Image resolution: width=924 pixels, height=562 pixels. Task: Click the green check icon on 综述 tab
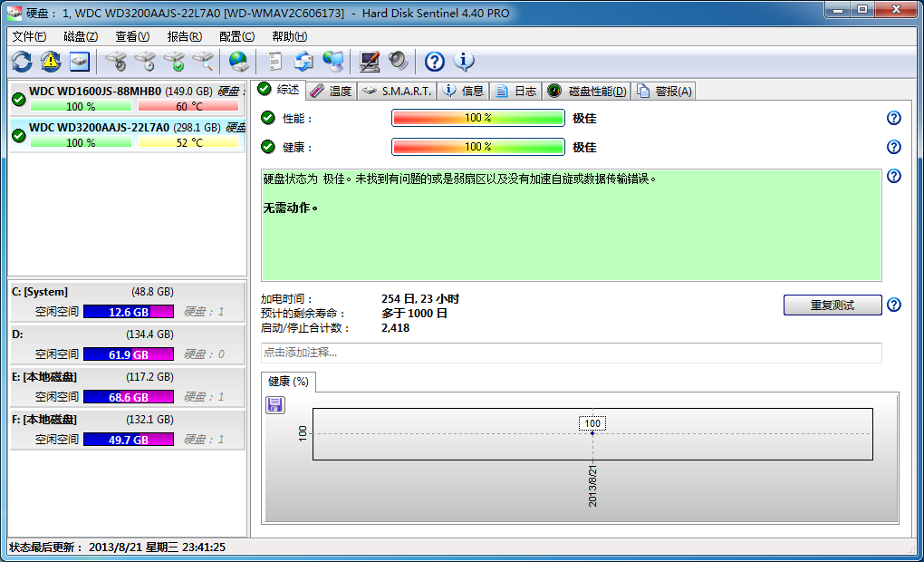click(x=264, y=89)
